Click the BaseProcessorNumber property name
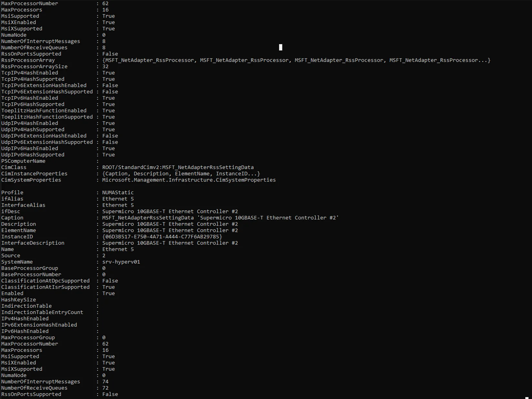Image resolution: width=532 pixels, height=399 pixels. point(31,274)
